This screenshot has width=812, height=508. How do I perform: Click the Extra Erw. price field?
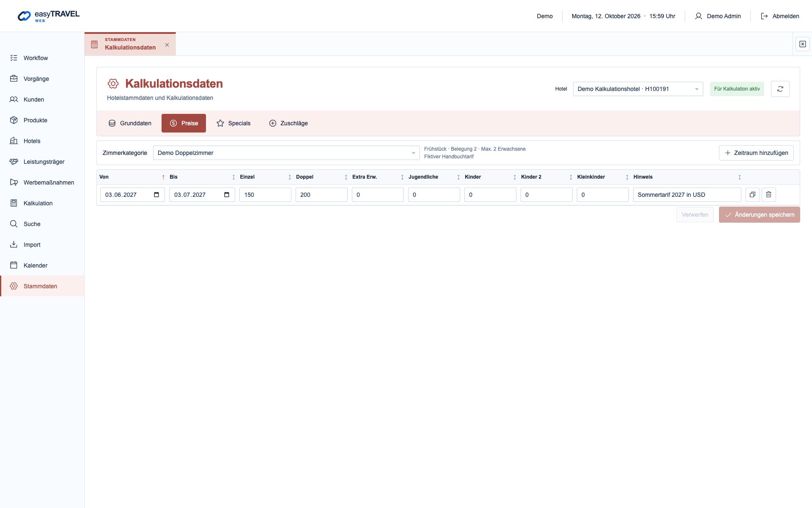tap(378, 195)
